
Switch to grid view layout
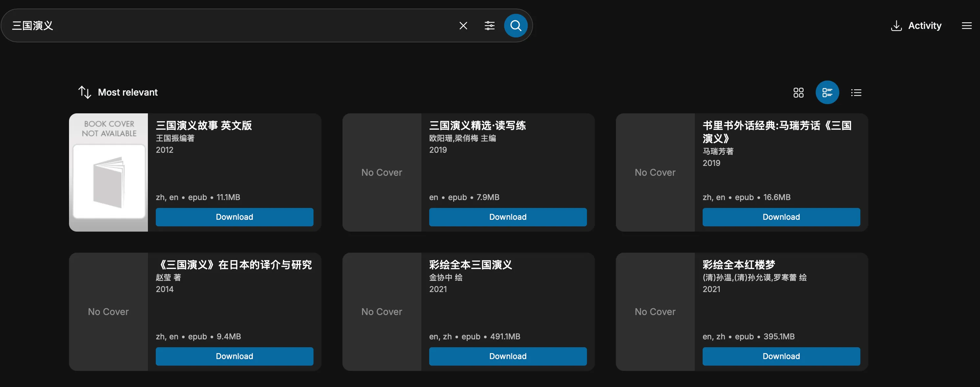click(798, 92)
